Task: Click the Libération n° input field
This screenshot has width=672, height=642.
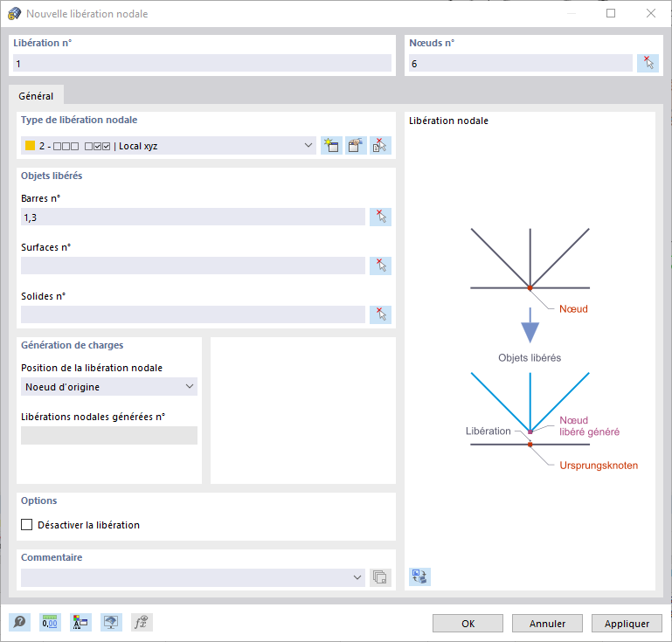Action: pyautogui.click(x=202, y=64)
